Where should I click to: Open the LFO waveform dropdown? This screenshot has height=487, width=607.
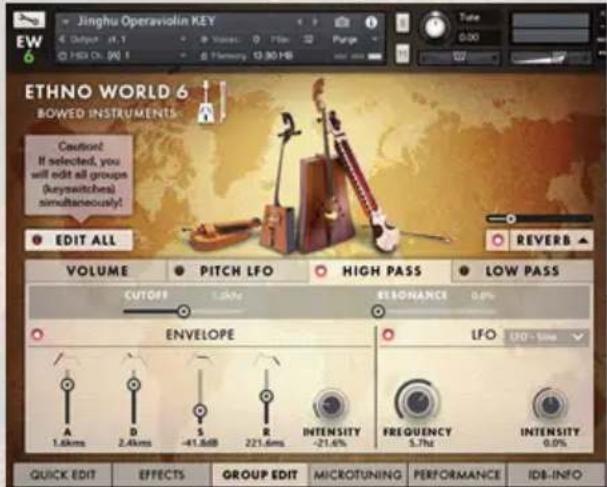click(x=547, y=337)
